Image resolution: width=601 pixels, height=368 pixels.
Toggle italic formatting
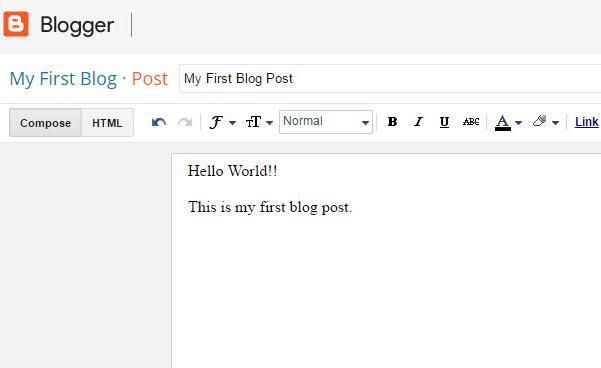(418, 122)
